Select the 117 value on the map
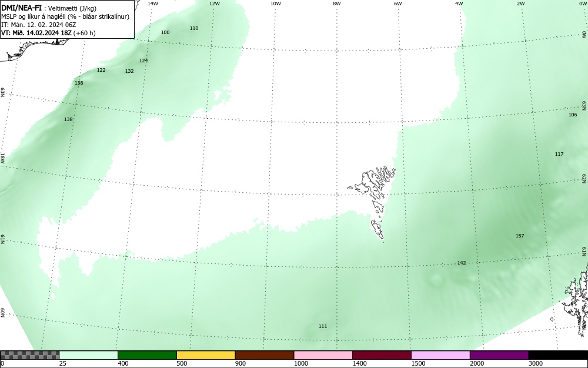588x368 pixels. tap(559, 154)
